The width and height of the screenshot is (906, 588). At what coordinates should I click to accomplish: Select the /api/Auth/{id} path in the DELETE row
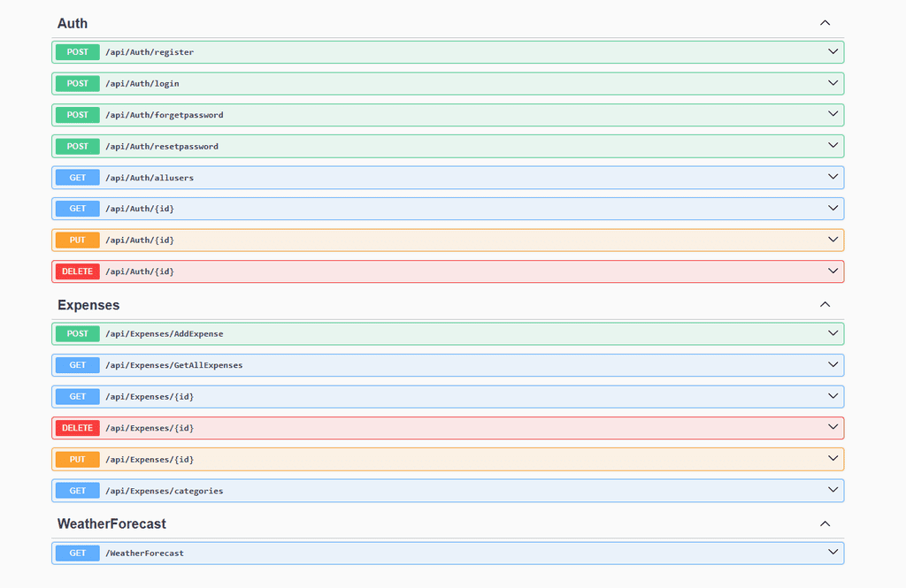tap(140, 271)
